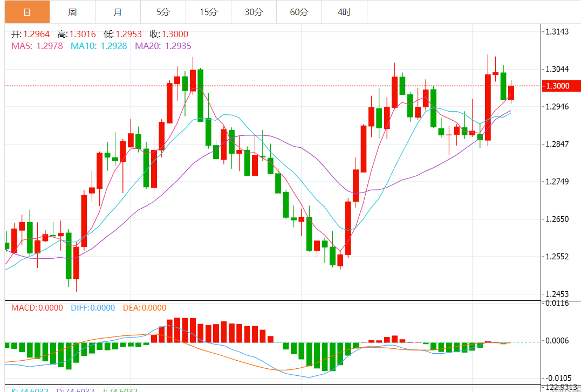Click the red current price tag 1.3000
Screen dimensions: 581x392
coord(561,86)
